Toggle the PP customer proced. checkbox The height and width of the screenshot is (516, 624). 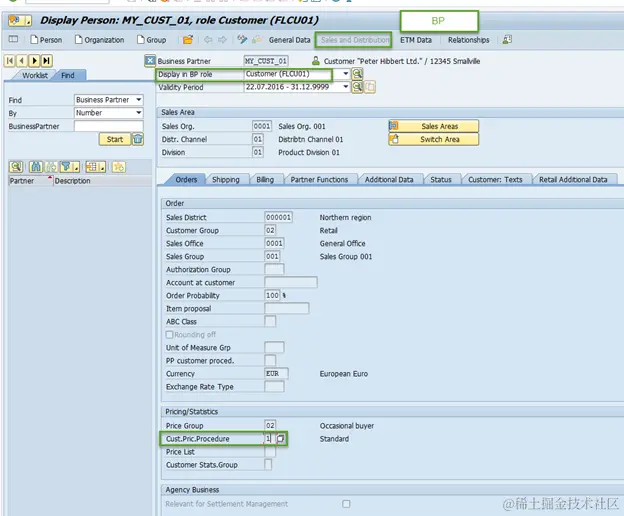pos(270,360)
